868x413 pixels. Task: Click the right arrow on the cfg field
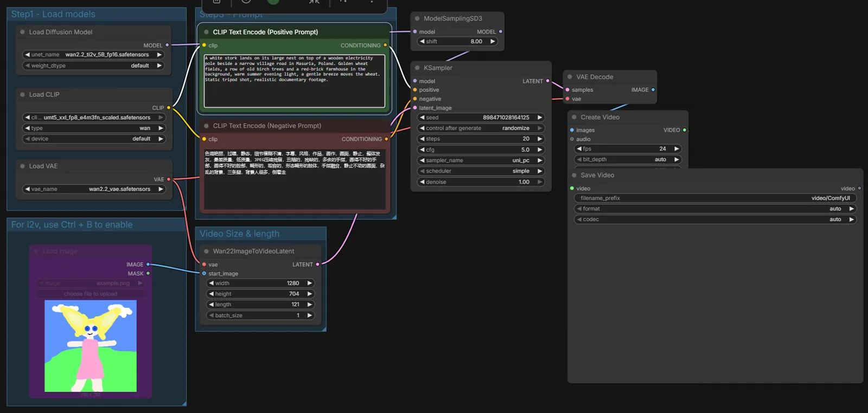tap(540, 150)
